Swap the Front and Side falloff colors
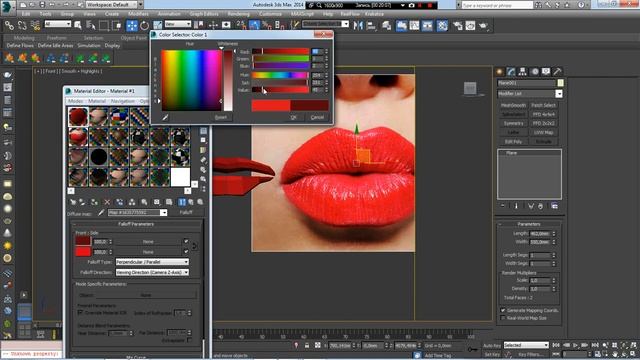 (x=194, y=246)
